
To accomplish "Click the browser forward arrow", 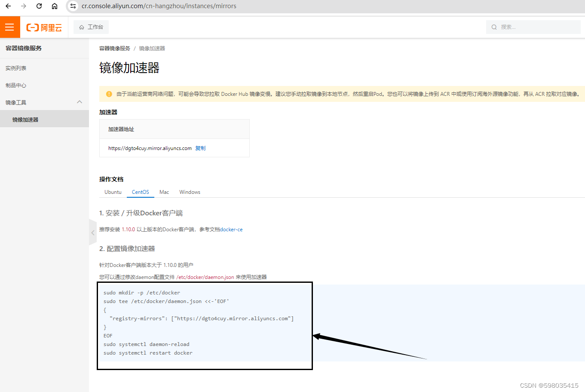I will pyautogui.click(x=24, y=6).
